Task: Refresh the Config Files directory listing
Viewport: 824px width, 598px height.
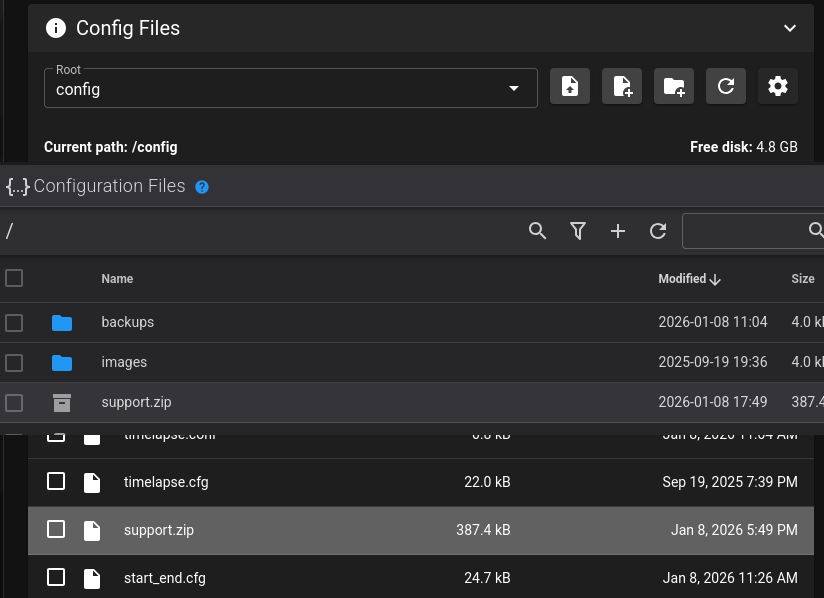Action: click(x=726, y=87)
